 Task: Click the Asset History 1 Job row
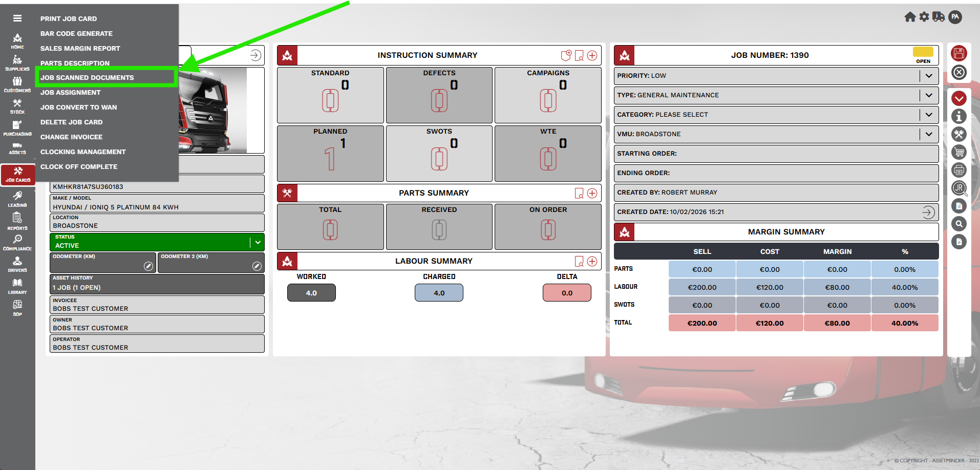pos(157,284)
